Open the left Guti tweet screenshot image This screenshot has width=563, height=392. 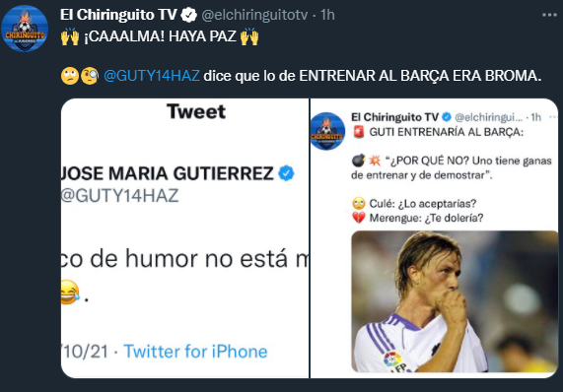point(185,238)
